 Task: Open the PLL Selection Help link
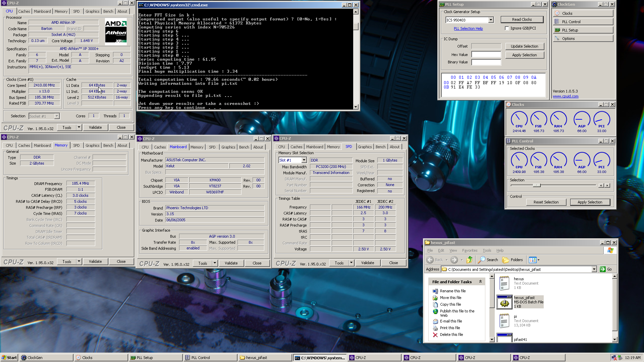468,28
